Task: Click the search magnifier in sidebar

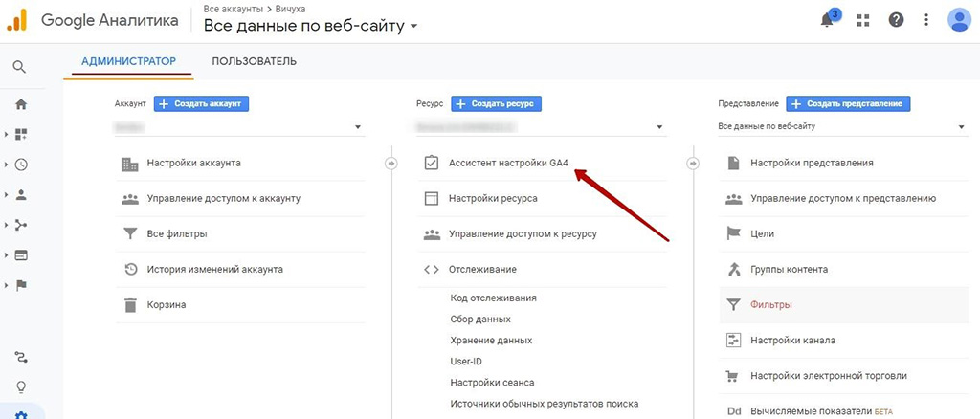Action: (x=19, y=67)
